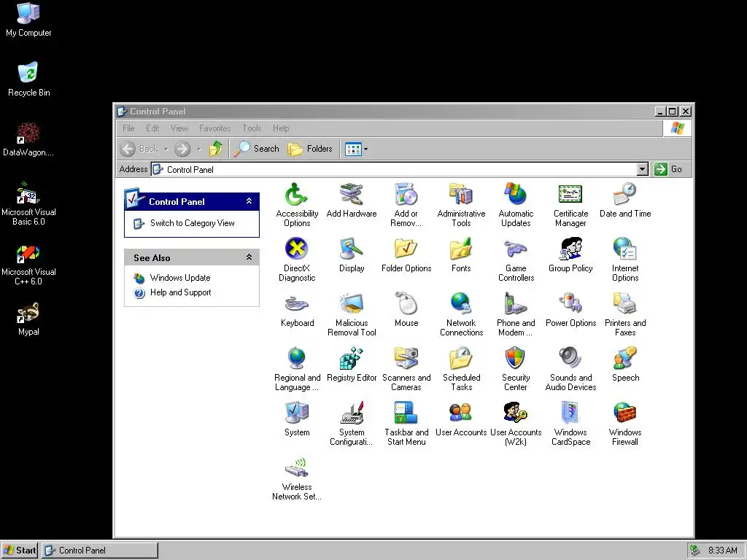
Task: Open the Windows Update link
Action: pyautogui.click(x=179, y=278)
